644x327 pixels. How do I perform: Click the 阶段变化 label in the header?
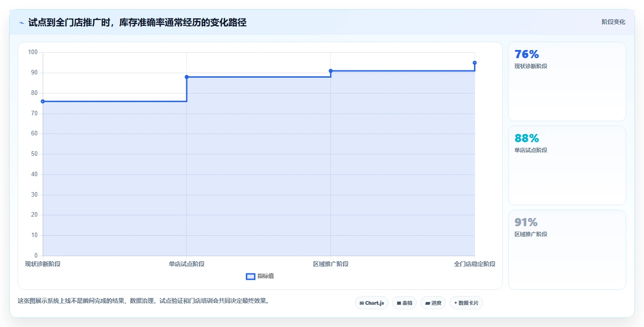coord(613,22)
